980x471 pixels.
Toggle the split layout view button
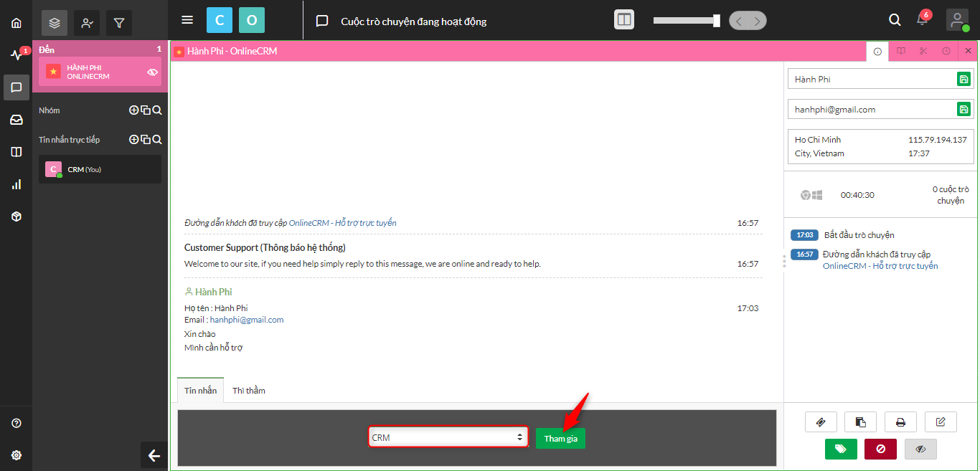point(624,20)
